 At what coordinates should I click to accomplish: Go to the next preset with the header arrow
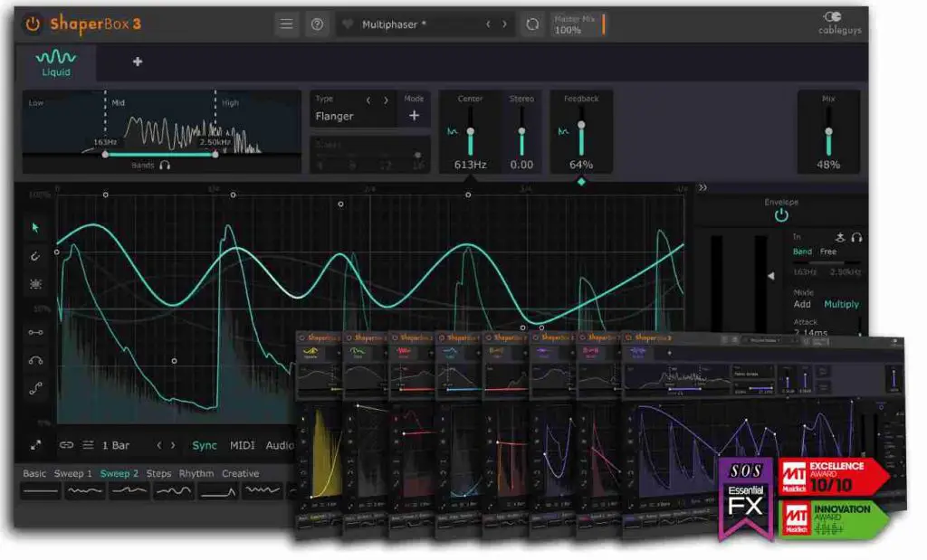coord(504,24)
